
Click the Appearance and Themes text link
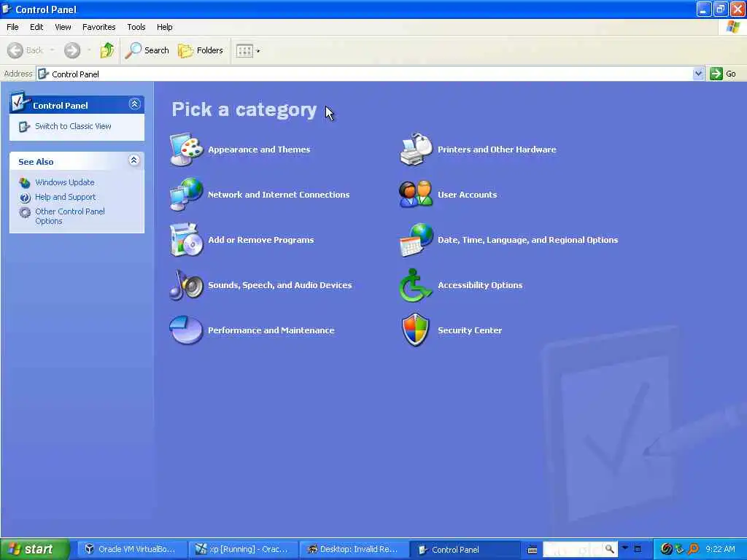pyautogui.click(x=259, y=149)
